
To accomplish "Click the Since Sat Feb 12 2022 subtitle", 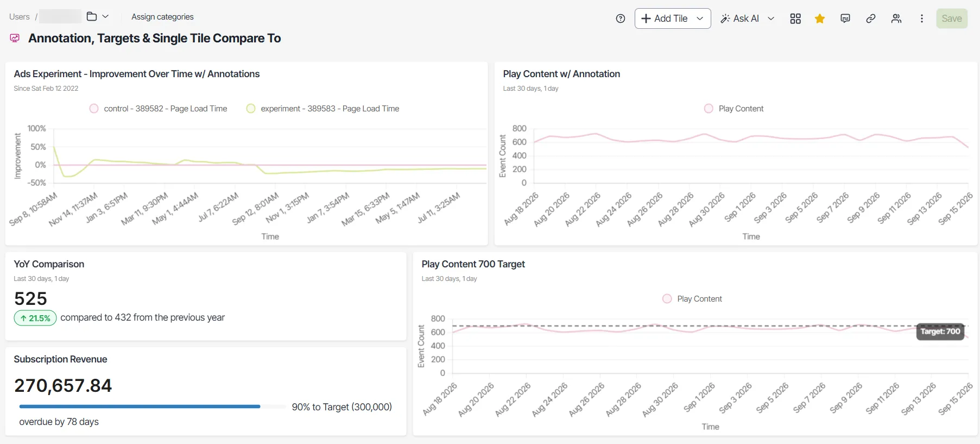I will (46, 89).
